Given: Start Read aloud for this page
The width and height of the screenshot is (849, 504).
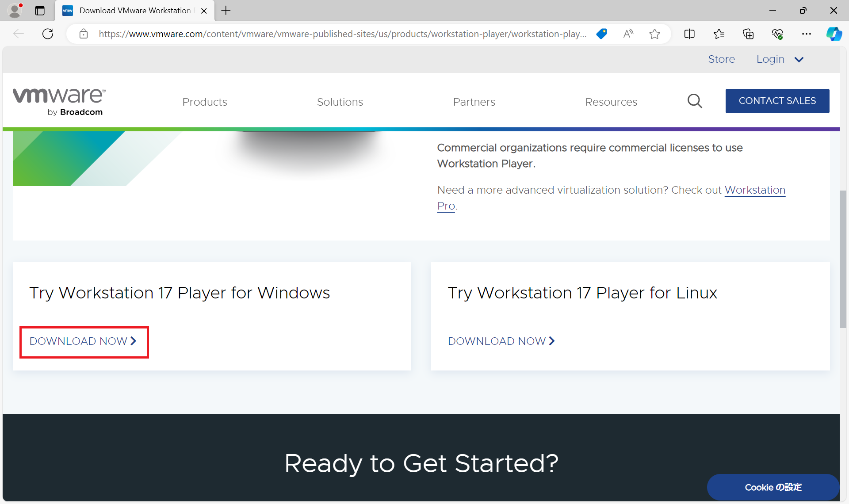Looking at the screenshot, I should [x=628, y=34].
